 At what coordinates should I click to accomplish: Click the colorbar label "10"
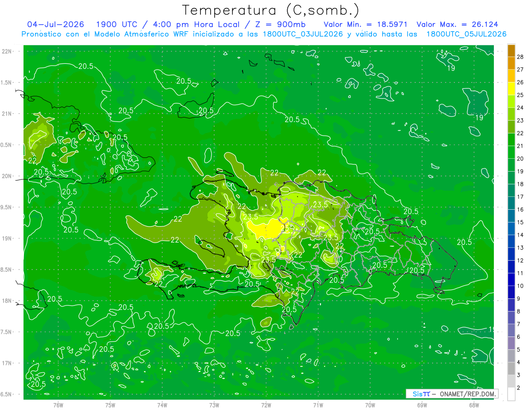521,286
